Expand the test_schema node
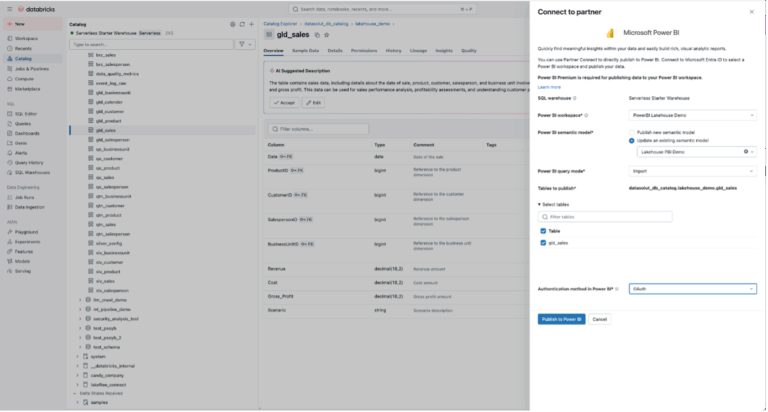This screenshot has width=768, height=412. (x=80, y=347)
